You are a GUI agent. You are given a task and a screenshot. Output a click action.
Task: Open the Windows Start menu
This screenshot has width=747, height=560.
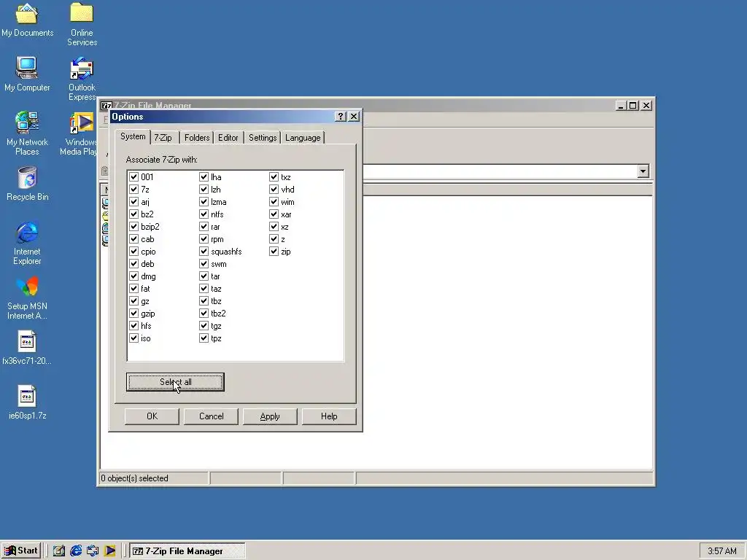tap(21, 551)
